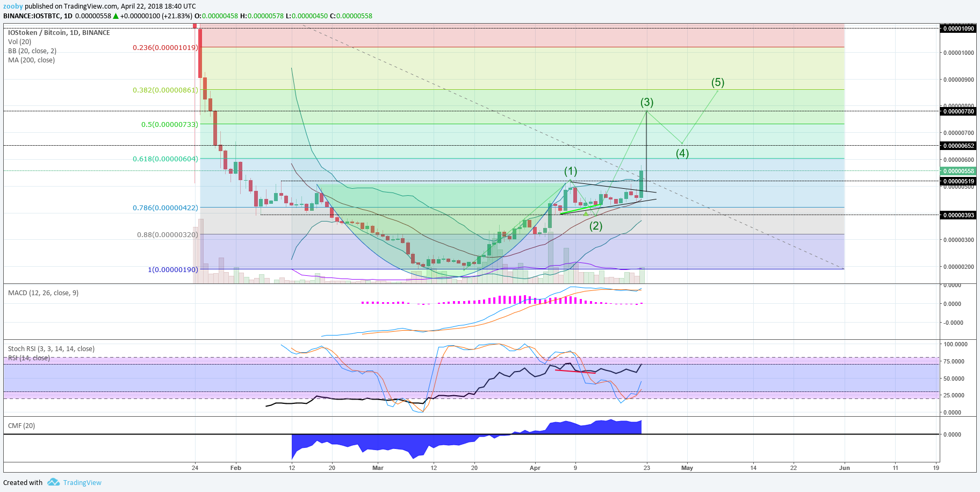Image resolution: width=980 pixels, height=492 pixels.
Task: Select the Elliott wave (2) label
Action: click(596, 226)
